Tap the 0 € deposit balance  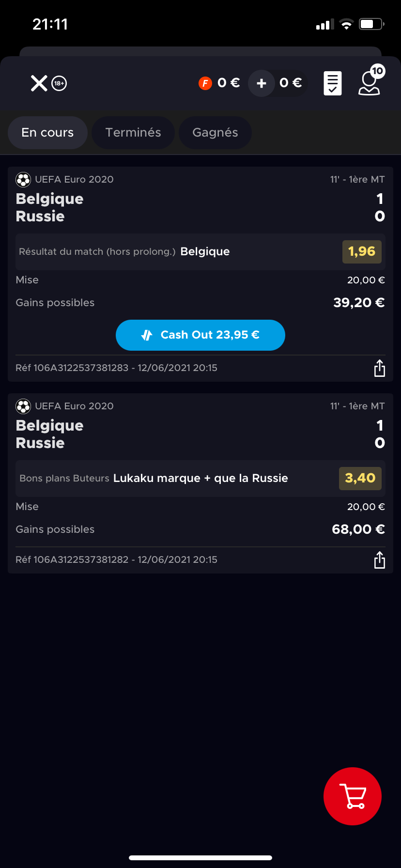291,83
